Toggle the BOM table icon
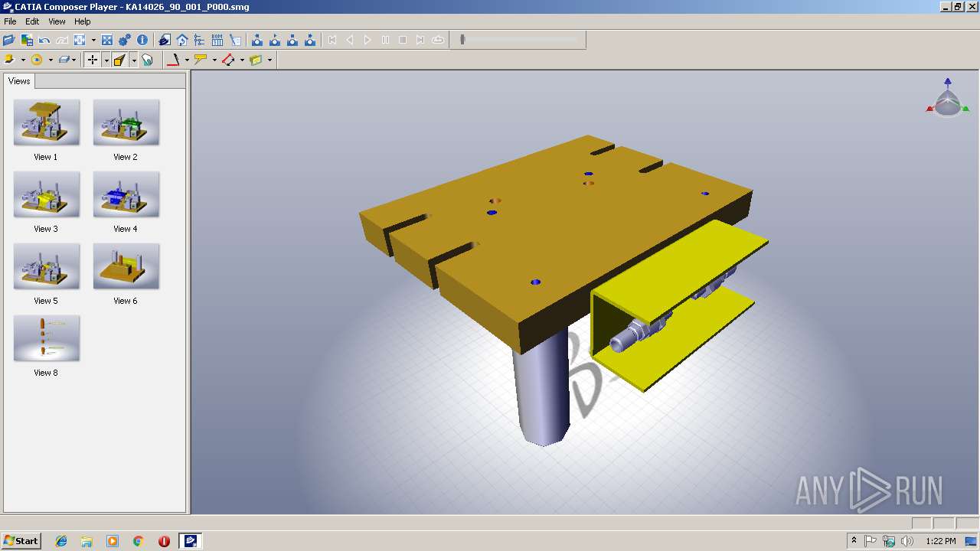The height and width of the screenshot is (551, 980). [217, 40]
